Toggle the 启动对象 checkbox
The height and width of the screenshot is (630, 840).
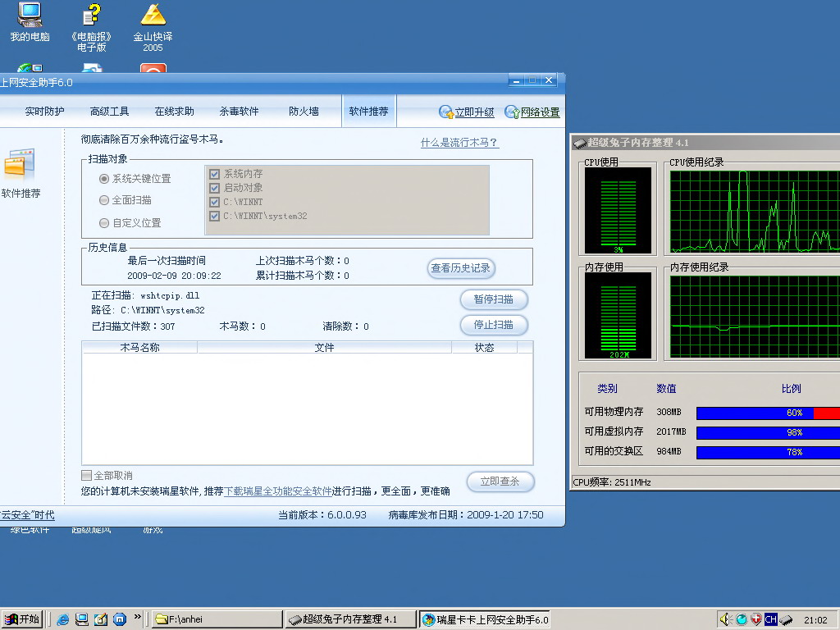click(215, 188)
